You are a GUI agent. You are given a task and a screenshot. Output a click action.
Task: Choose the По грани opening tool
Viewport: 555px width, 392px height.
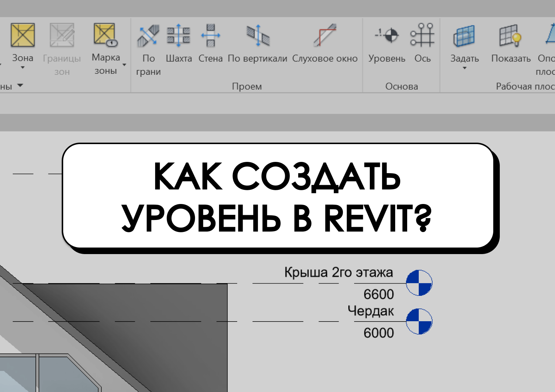[x=148, y=36]
